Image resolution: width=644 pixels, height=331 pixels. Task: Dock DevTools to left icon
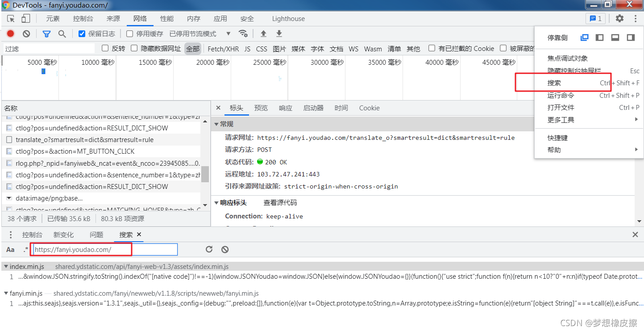(600, 38)
